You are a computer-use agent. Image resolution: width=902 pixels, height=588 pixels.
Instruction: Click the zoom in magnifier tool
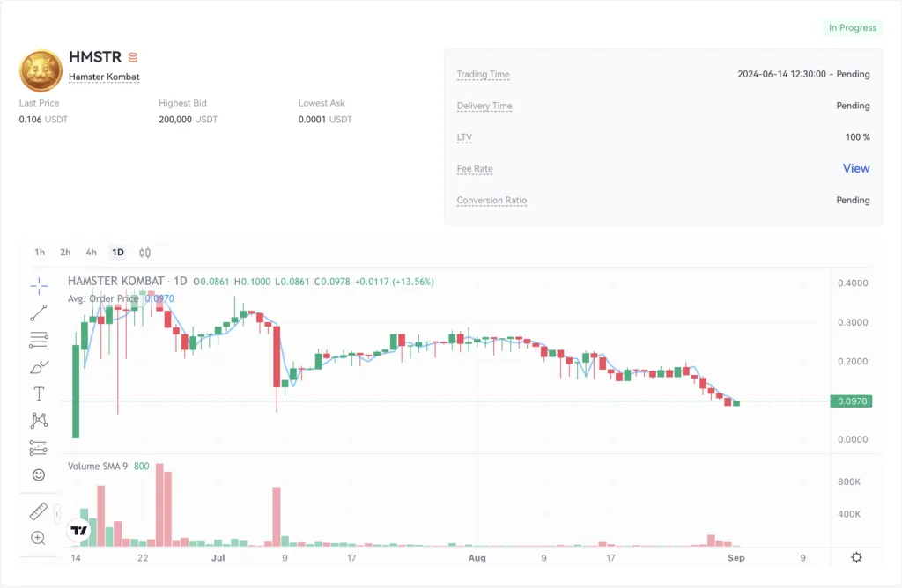39,538
